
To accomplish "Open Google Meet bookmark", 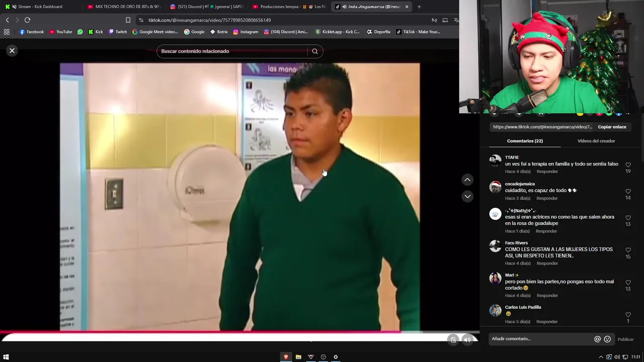I will (155, 32).
